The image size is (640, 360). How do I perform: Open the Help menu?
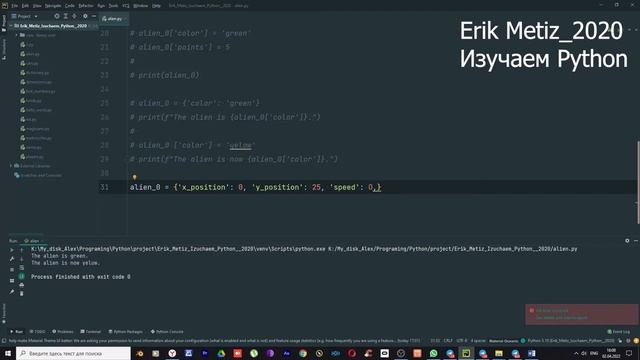156,6
